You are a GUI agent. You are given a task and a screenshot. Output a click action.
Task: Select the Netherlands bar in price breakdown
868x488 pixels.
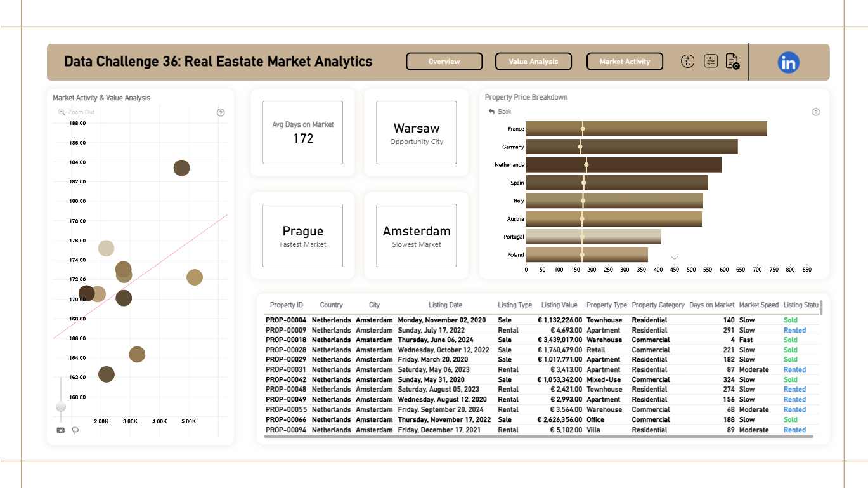[623, 165]
